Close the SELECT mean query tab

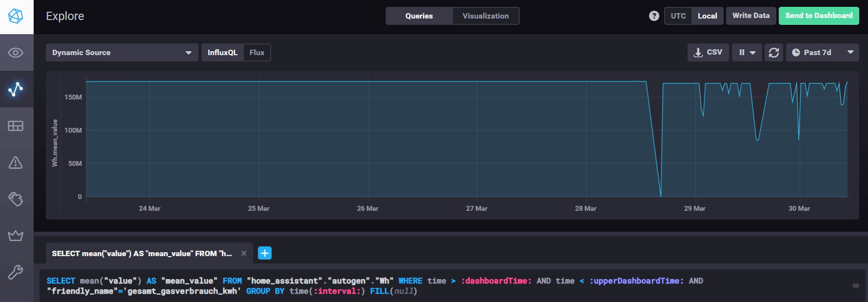click(x=244, y=253)
